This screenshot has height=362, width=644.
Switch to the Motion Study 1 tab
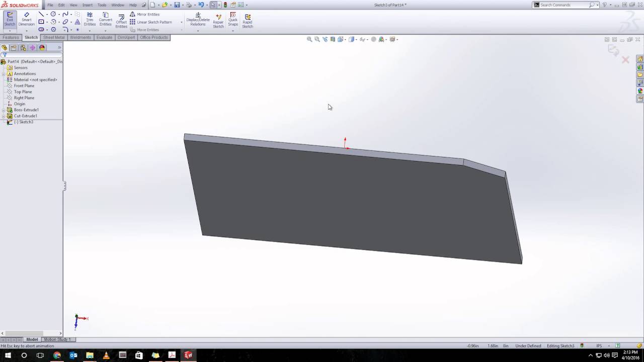tap(57, 339)
